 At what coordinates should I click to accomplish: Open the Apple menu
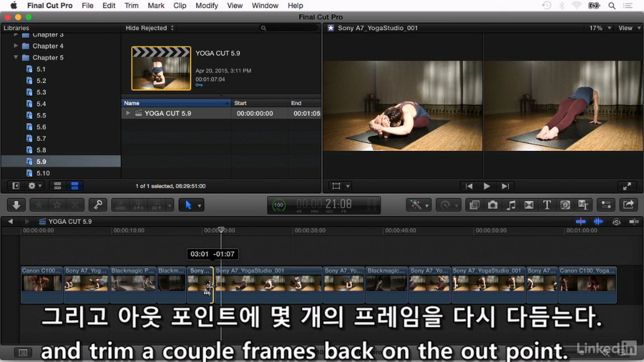(x=13, y=6)
